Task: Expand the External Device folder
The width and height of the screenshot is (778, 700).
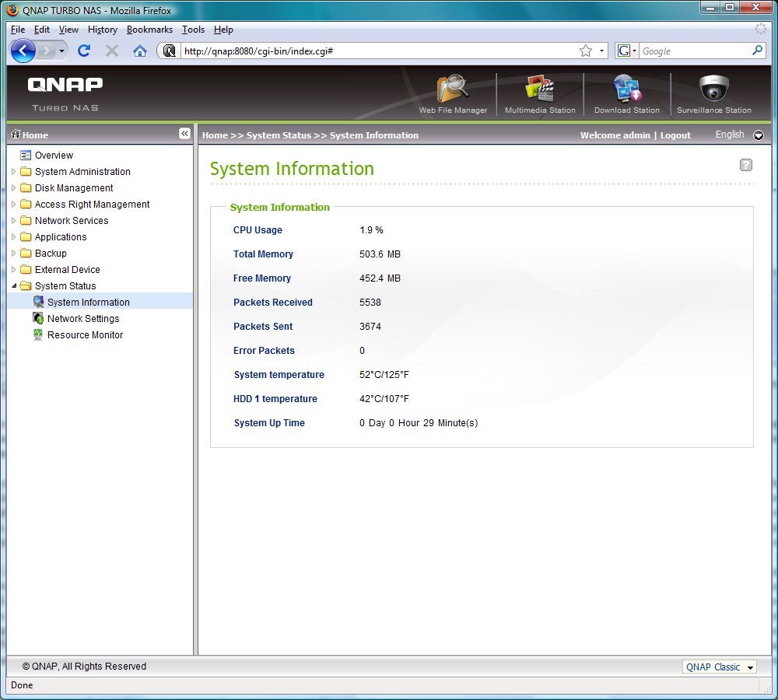Action: [14, 269]
